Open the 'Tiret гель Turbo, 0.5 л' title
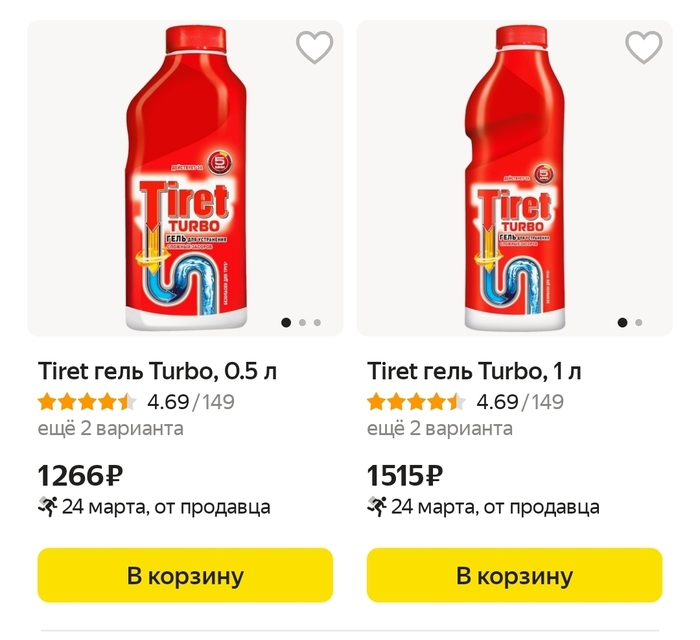The width and height of the screenshot is (700, 640). pyautogui.click(x=157, y=371)
